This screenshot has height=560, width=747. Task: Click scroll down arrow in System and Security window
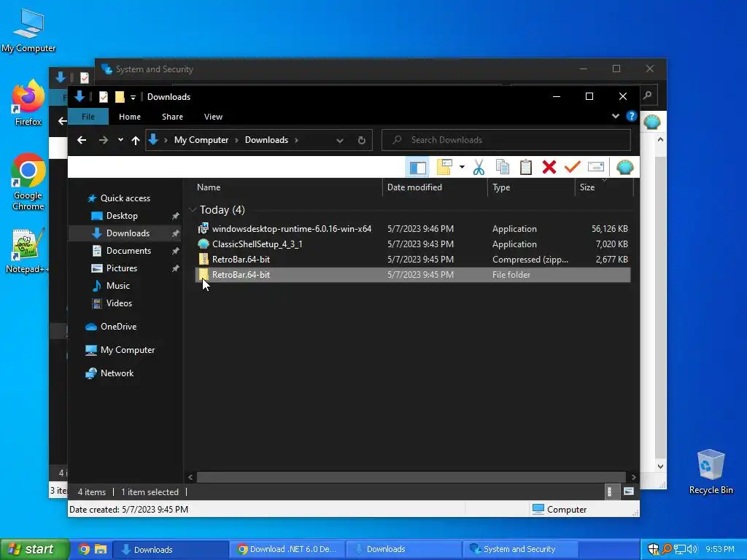tap(660, 467)
